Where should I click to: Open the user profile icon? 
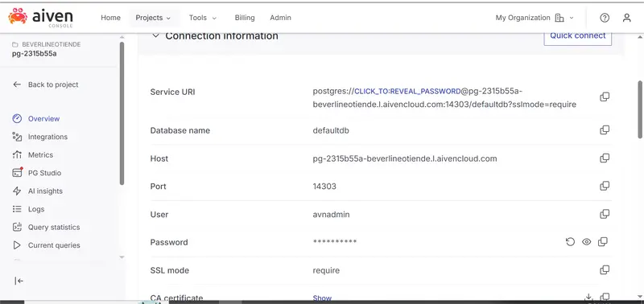pyautogui.click(x=627, y=18)
